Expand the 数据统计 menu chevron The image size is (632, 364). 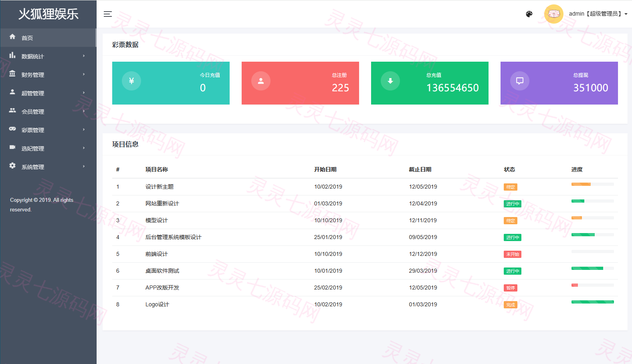tap(84, 56)
